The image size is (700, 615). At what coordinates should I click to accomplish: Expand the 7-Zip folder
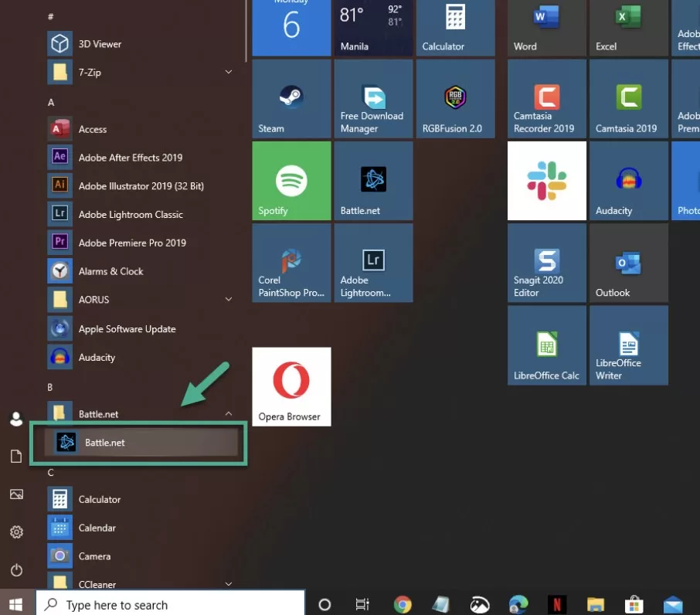coord(141,73)
